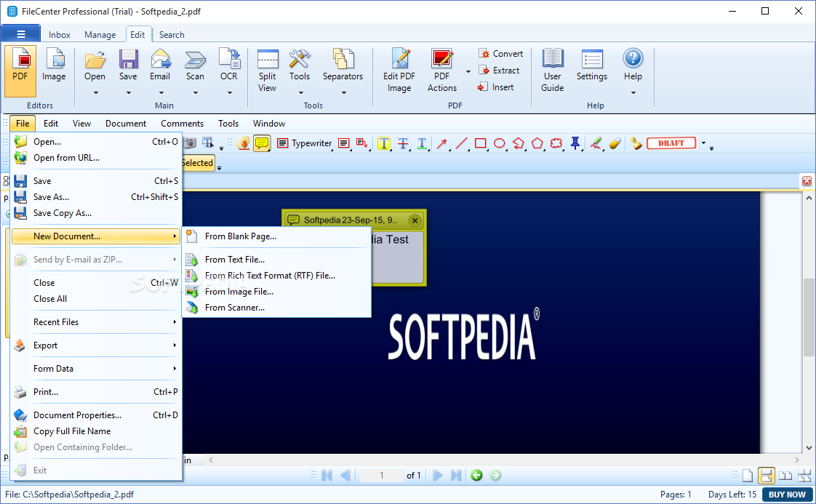Viewport: 816px width, 504px height.
Task: Select the Typewriter tool
Action: pyautogui.click(x=305, y=143)
